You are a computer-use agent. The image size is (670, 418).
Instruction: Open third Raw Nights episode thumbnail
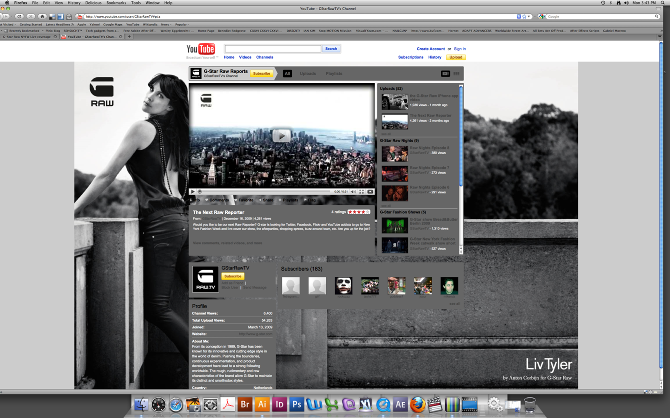(395, 193)
